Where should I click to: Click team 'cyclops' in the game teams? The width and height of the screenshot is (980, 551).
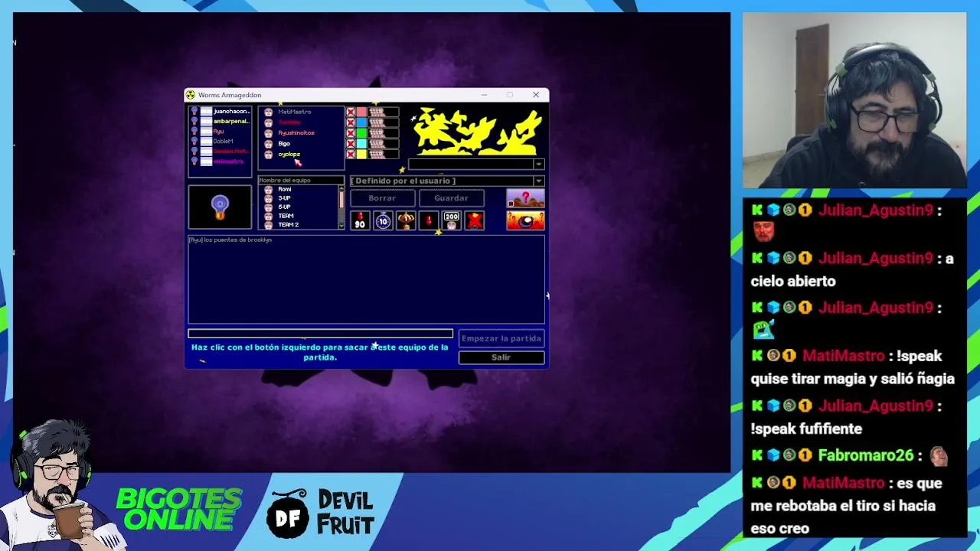(x=289, y=155)
